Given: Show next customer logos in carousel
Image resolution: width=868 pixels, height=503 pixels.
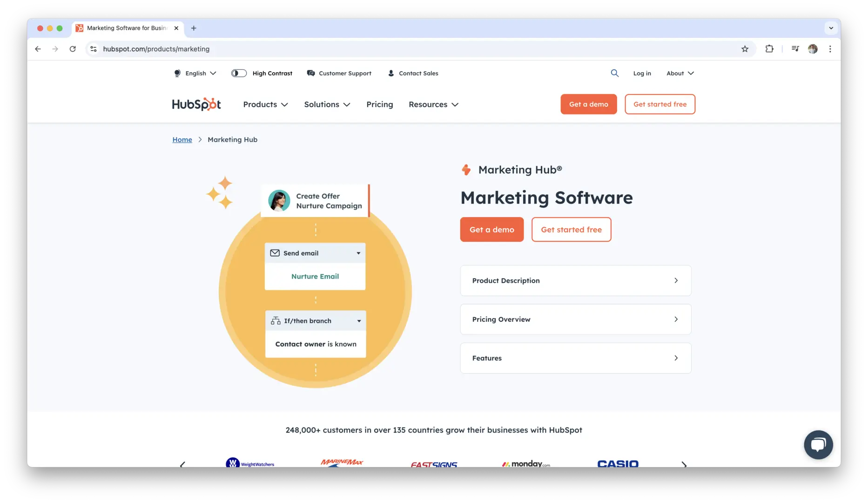Looking at the screenshot, I should tap(684, 464).
